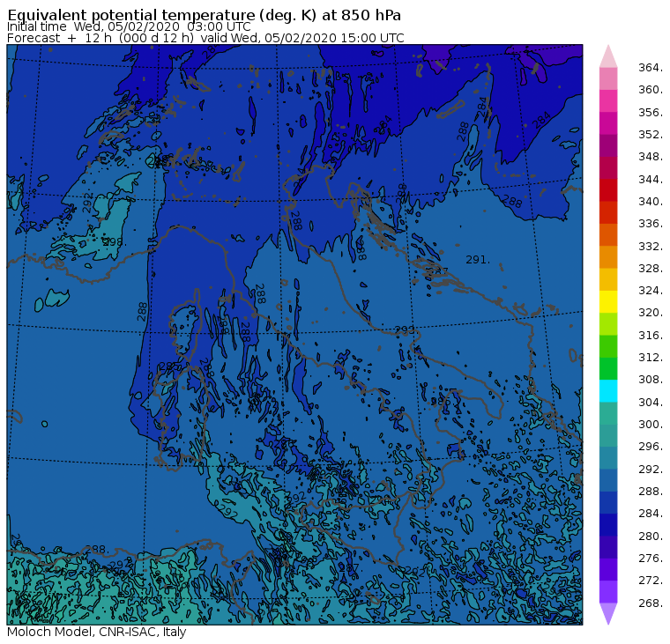Pick the cyan colorbar band between 304 and 308
The height and width of the screenshot is (644, 670).
pos(608,391)
